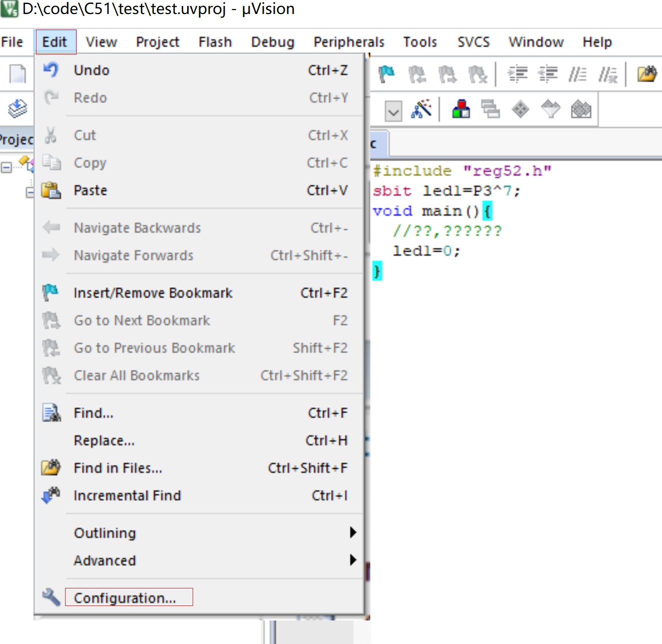Open the View menu
This screenshot has height=644, width=662.
pos(101,42)
